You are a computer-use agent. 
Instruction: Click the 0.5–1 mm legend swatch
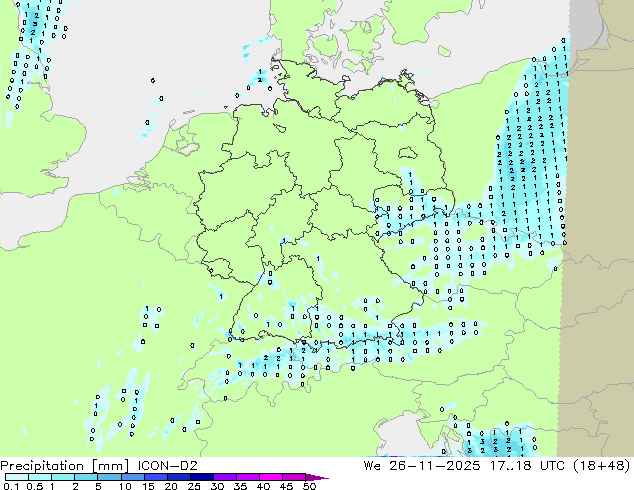[x=40, y=477]
